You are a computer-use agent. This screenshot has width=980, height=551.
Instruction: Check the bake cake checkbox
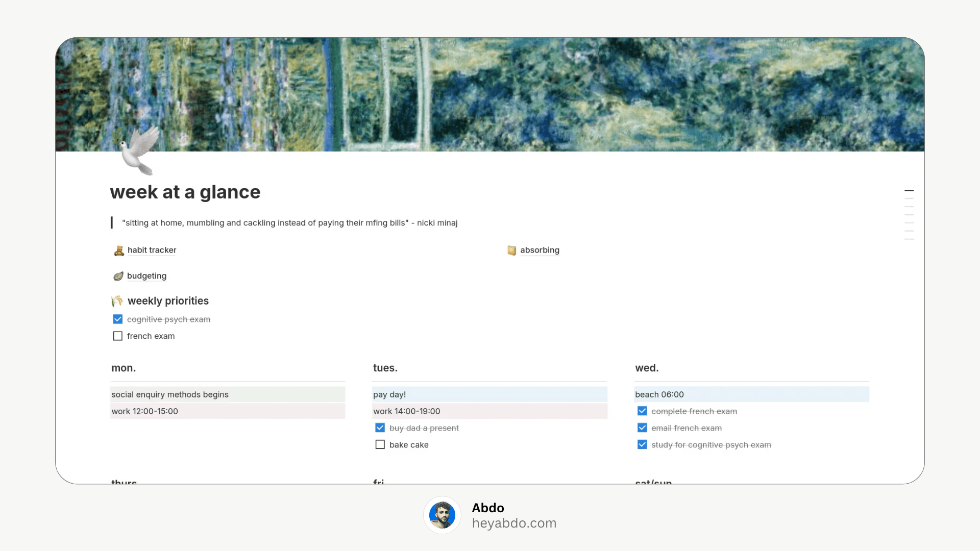pos(380,445)
